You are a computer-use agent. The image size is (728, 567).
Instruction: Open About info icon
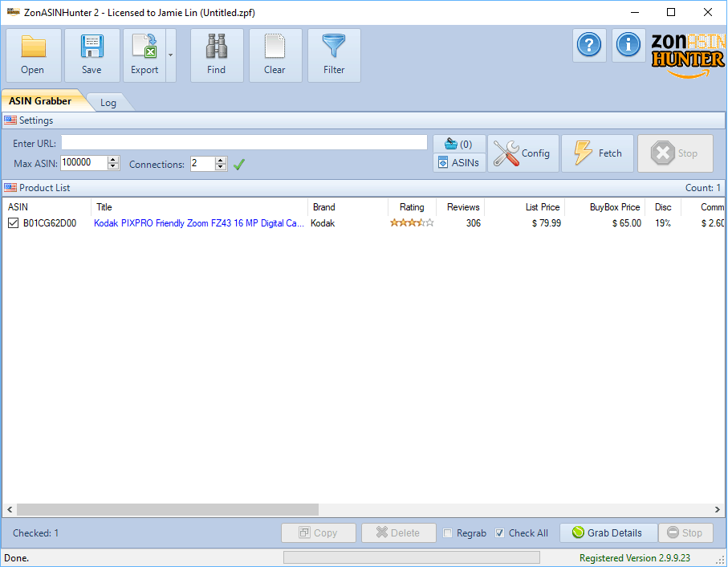point(628,45)
